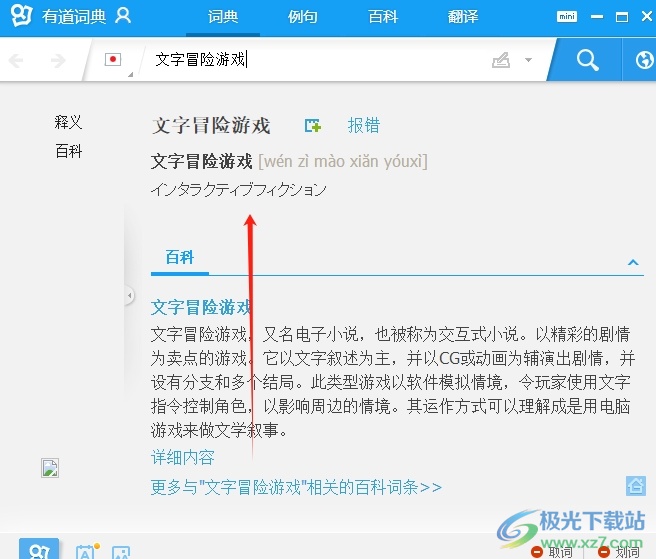Open the 详细内容 link
Screen dimensions: 656x559
coord(182,457)
